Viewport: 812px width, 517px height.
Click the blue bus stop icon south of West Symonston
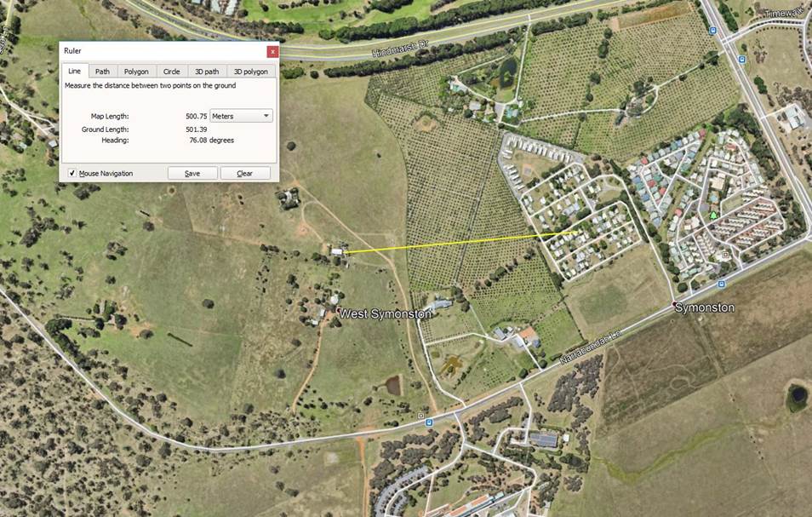point(429,422)
